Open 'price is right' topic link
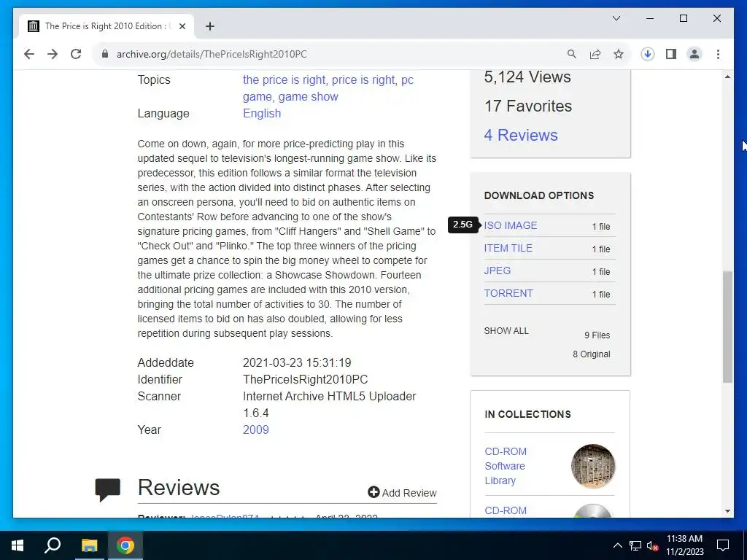 tap(363, 80)
